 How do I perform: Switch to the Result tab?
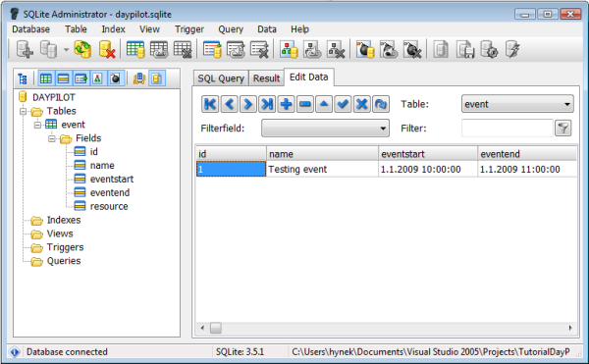[x=266, y=78]
